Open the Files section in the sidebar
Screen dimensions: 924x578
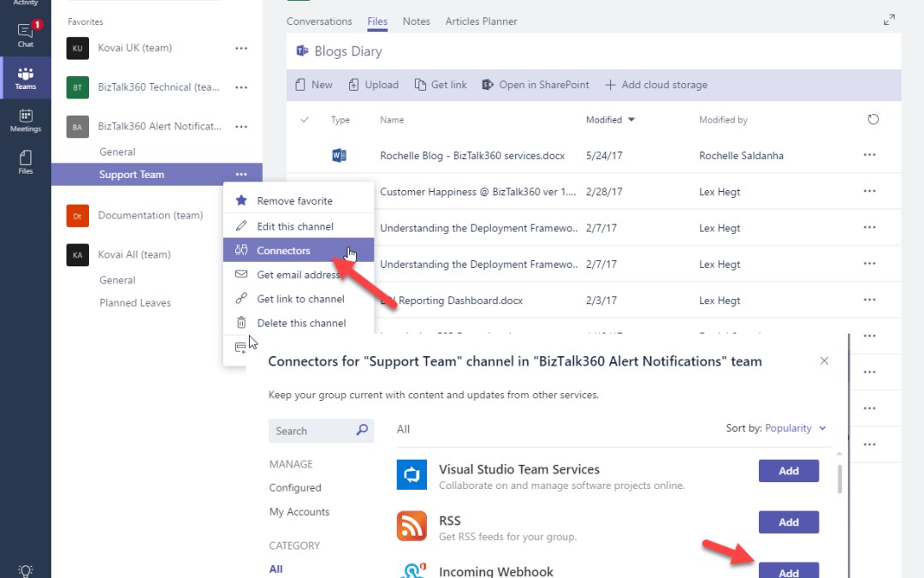point(26,162)
